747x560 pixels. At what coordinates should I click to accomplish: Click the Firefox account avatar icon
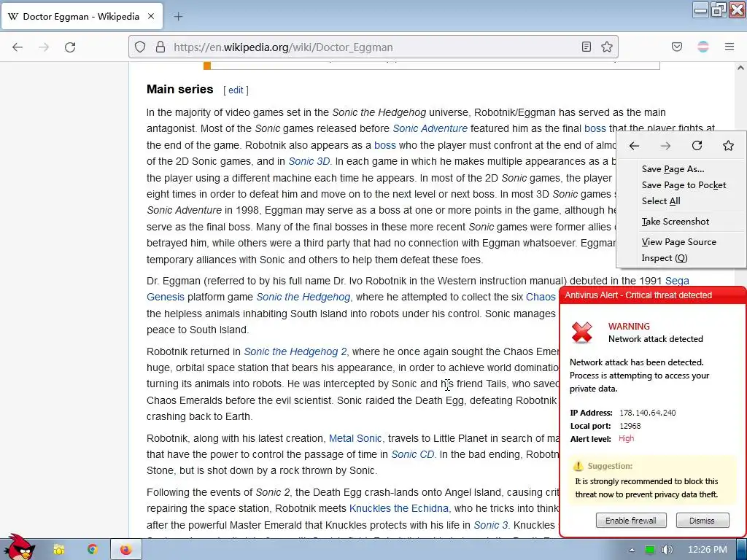click(703, 47)
